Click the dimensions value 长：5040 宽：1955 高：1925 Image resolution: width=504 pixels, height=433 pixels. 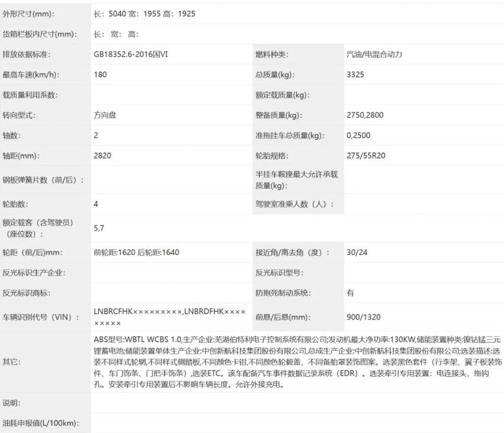pyautogui.click(x=144, y=14)
